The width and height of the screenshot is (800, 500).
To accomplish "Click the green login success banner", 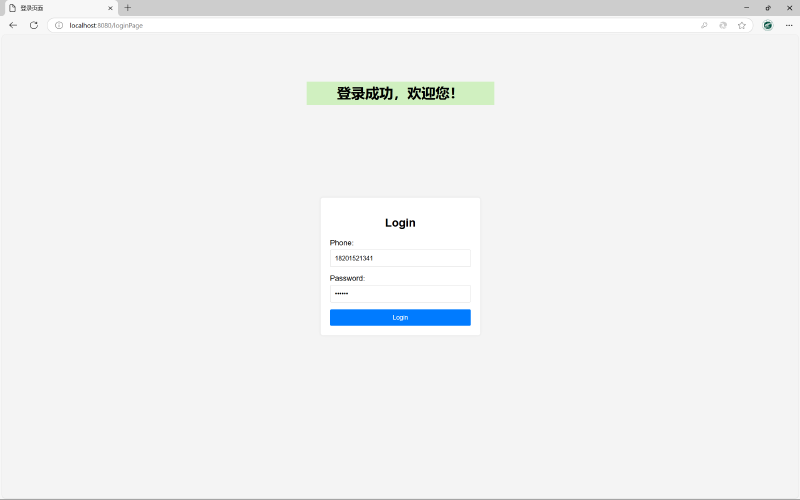I will point(400,93).
